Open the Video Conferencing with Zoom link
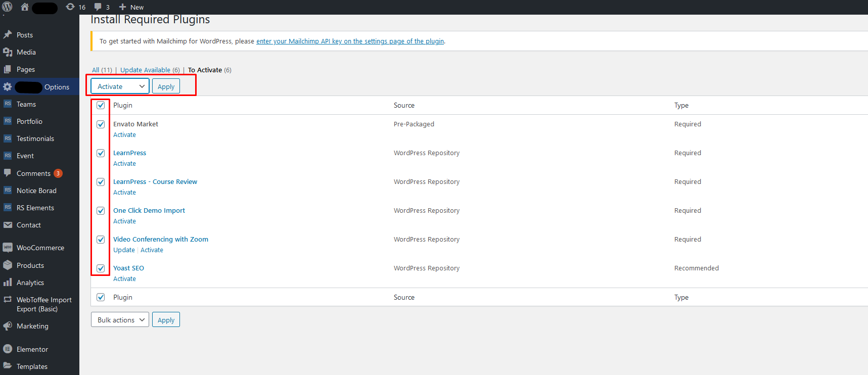This screenshot has width=868, height=375. pos(161,240)
